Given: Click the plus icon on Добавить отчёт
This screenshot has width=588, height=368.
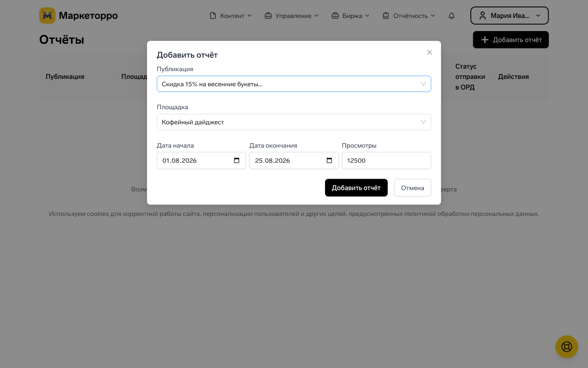Looking at the screenshot, I should 485,40.
